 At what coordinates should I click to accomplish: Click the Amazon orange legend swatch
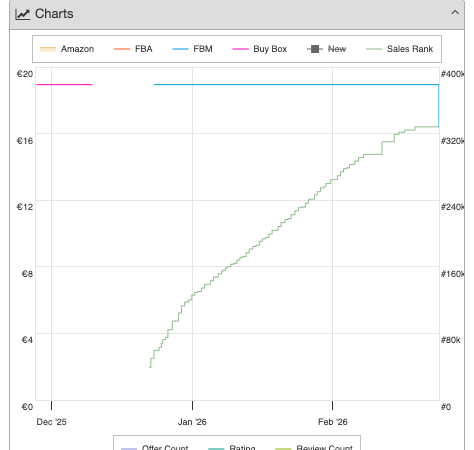tap(48, 49)
